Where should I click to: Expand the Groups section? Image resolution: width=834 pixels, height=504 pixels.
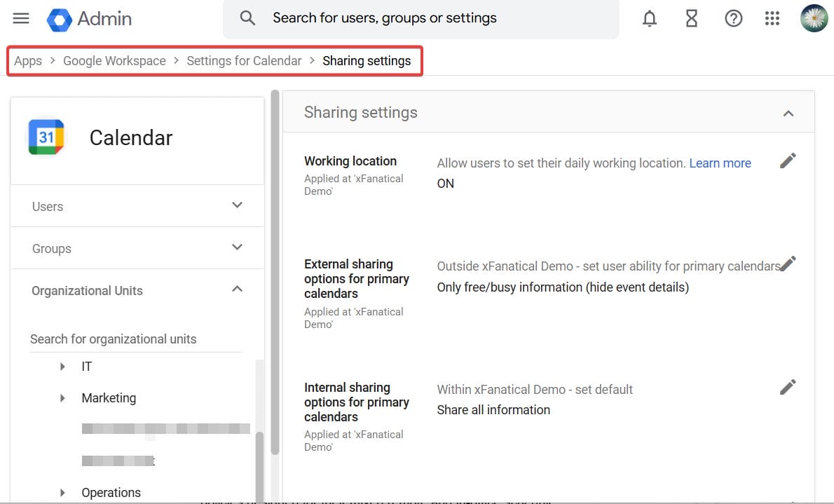(x=137, y=248)
